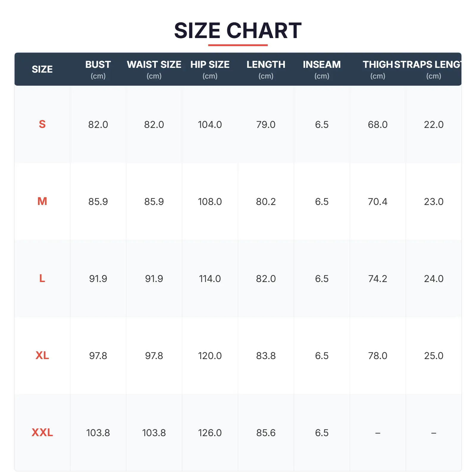476x476 pixels.
Task: Click hip size value 126.0
Action: tap(210, 433)
